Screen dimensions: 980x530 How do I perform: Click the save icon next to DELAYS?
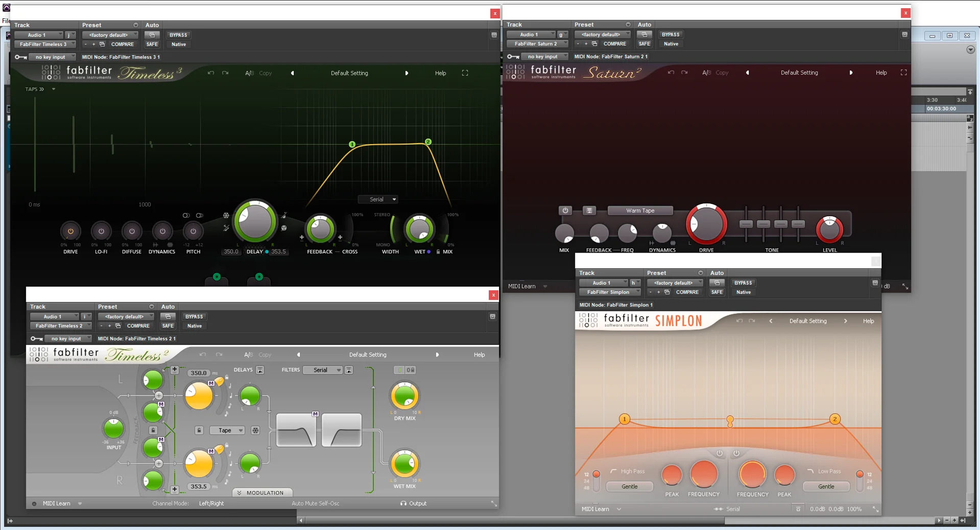260,370
